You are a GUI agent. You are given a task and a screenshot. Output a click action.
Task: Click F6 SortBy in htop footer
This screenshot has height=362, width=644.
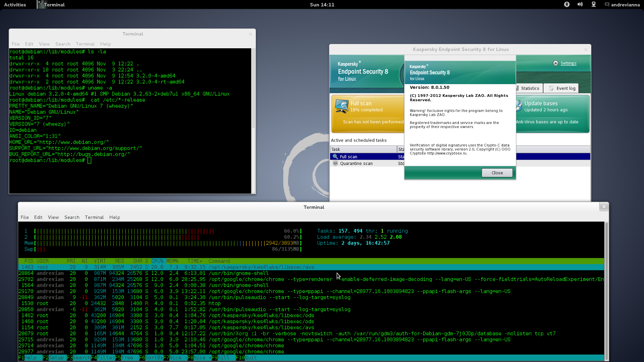click(x=151, y=358)
